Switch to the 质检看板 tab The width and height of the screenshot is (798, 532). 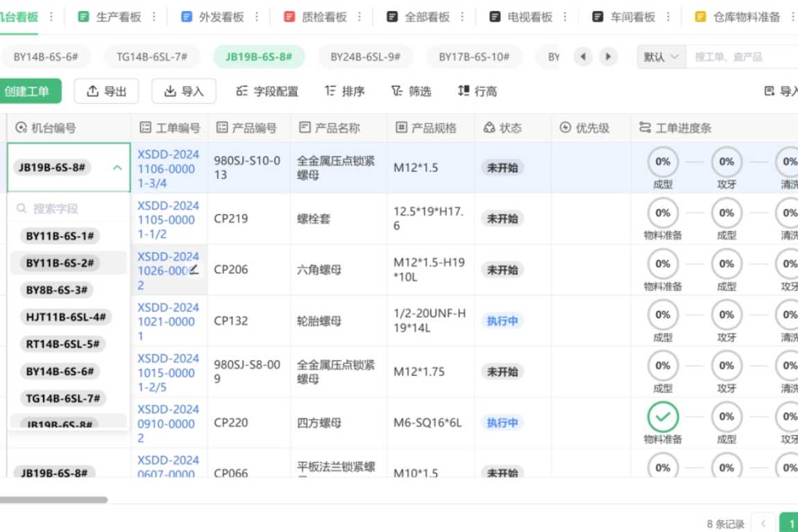[323, 15]
